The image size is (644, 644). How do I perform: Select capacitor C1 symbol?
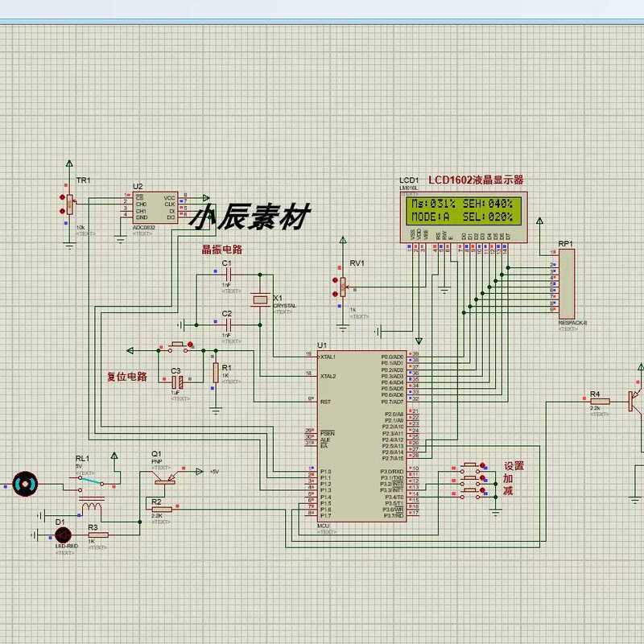click(x=229, y=275)
